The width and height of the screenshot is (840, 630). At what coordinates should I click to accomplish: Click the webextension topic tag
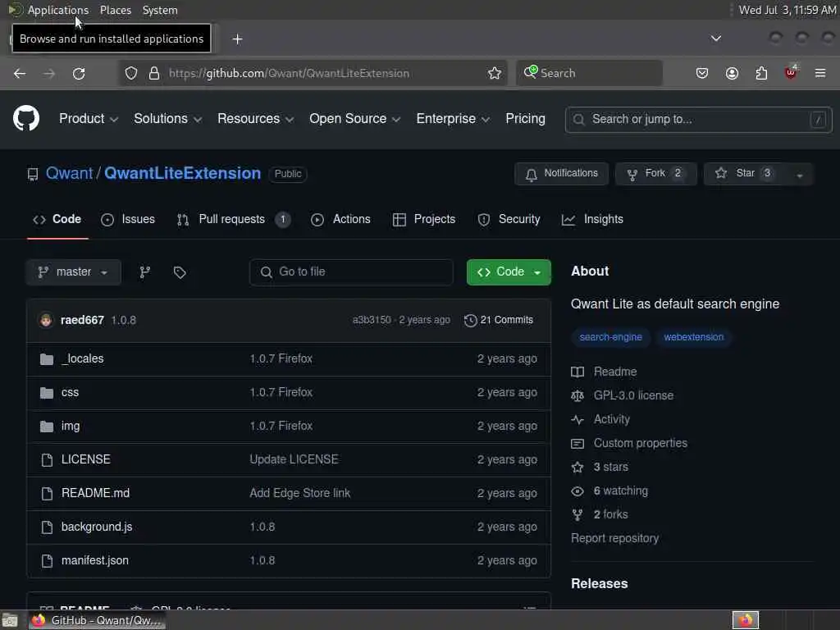pos(694,337)
